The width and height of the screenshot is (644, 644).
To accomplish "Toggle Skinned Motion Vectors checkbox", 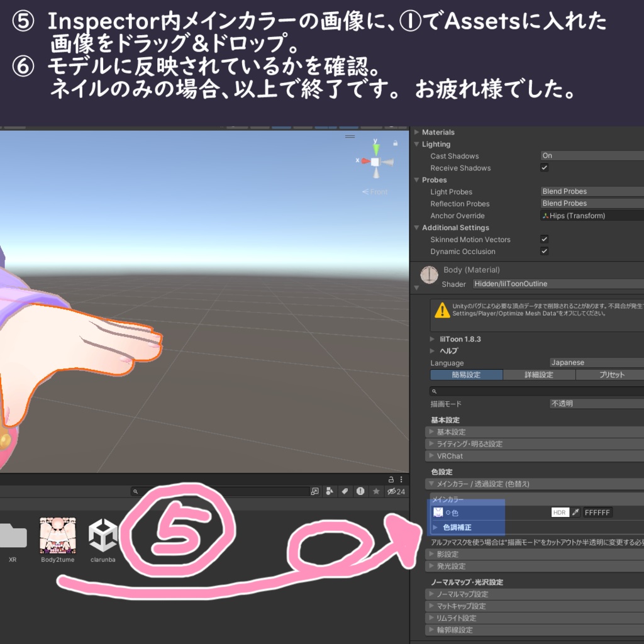I will 544,239.
